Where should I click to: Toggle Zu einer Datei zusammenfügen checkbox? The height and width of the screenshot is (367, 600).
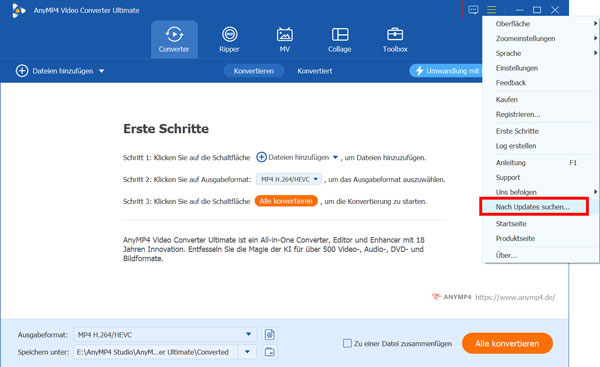pyautogui.click(x=347, y=343)
